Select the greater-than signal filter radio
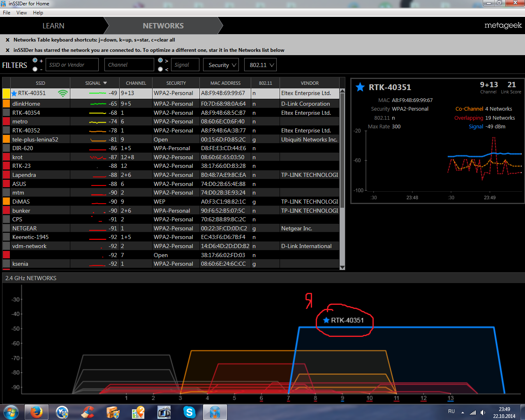 (x=160, y=60)
